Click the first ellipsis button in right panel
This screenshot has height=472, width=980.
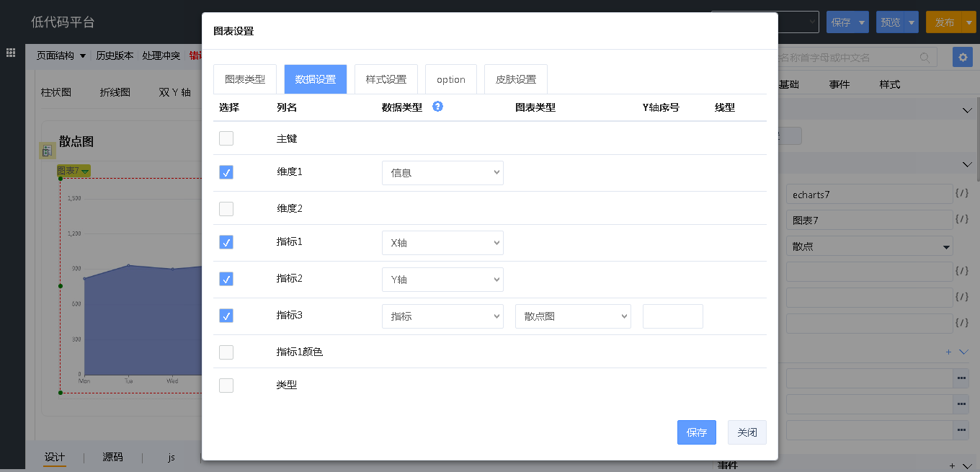(x=961, y=378)
